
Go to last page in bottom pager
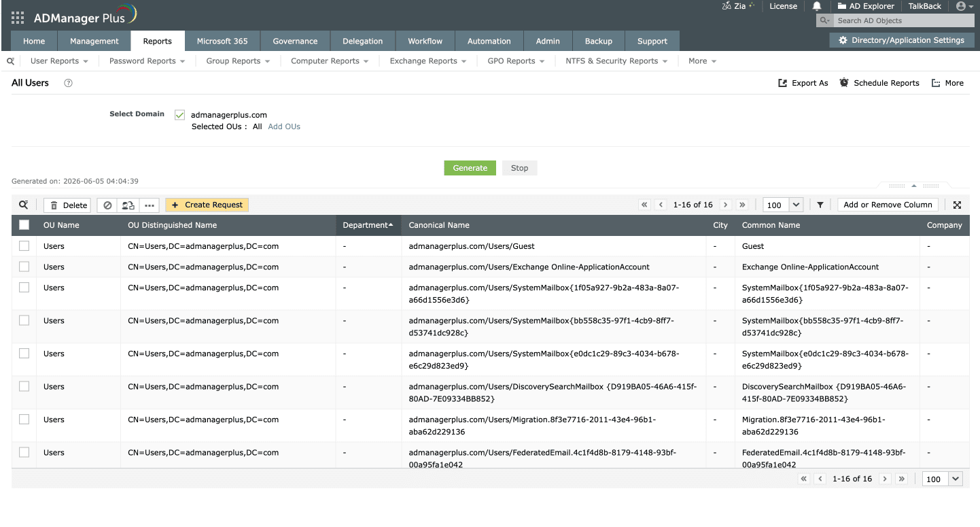901,479
